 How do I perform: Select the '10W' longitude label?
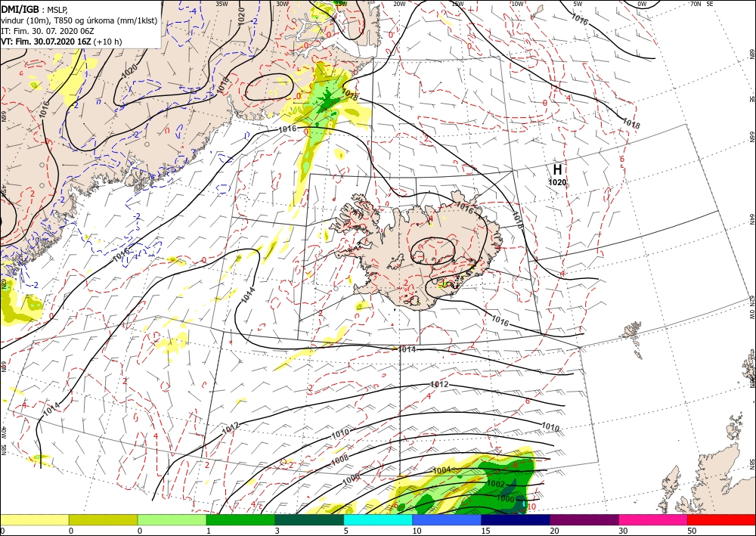click(x=517, y=4)
